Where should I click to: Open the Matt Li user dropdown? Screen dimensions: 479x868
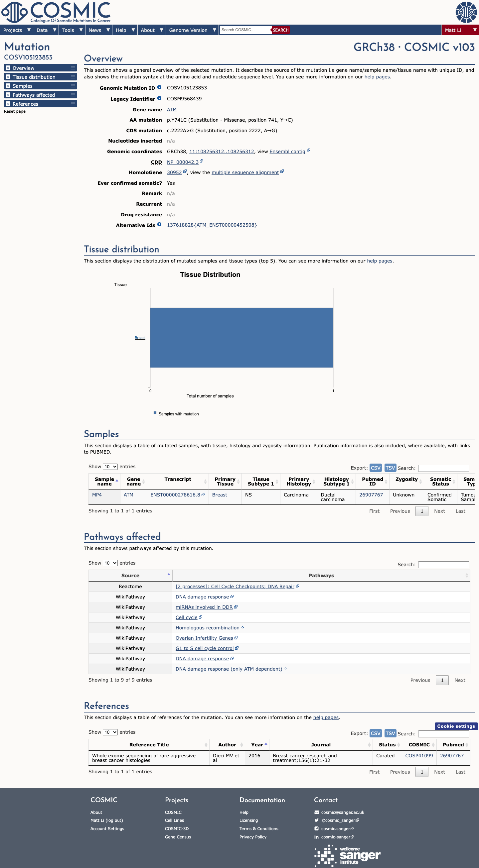tap(460, 30)
